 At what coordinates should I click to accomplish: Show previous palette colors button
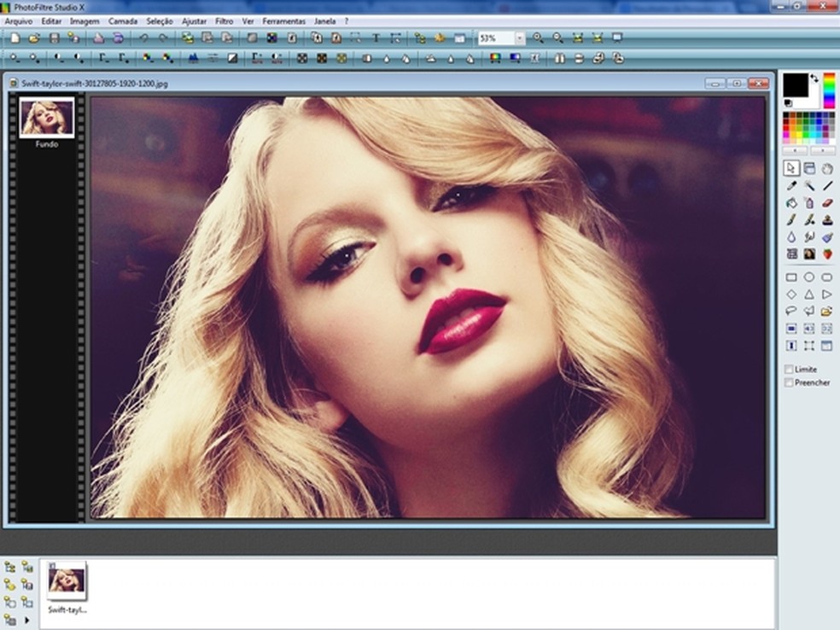(795, 151)
